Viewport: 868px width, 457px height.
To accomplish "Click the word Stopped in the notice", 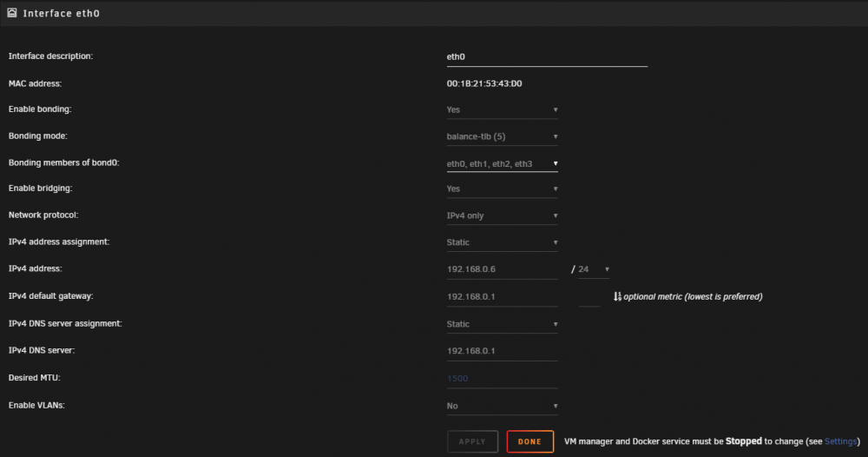I will pos(744,441).
